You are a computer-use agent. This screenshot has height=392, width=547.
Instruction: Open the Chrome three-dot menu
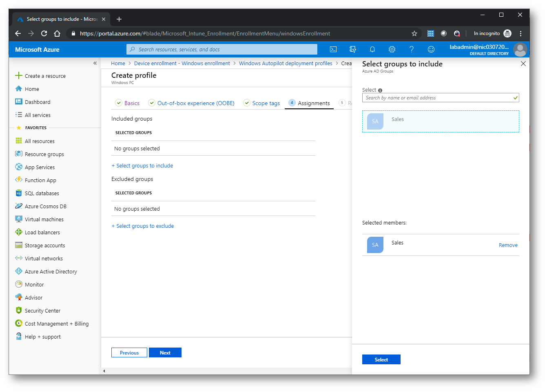(520, 33)
